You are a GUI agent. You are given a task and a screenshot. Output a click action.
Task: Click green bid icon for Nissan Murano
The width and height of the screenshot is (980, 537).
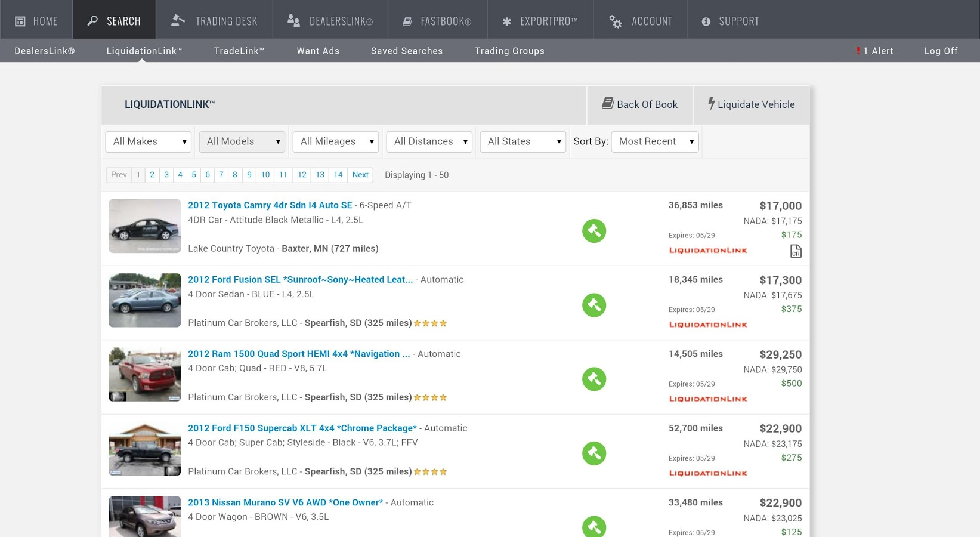[594, 526]
